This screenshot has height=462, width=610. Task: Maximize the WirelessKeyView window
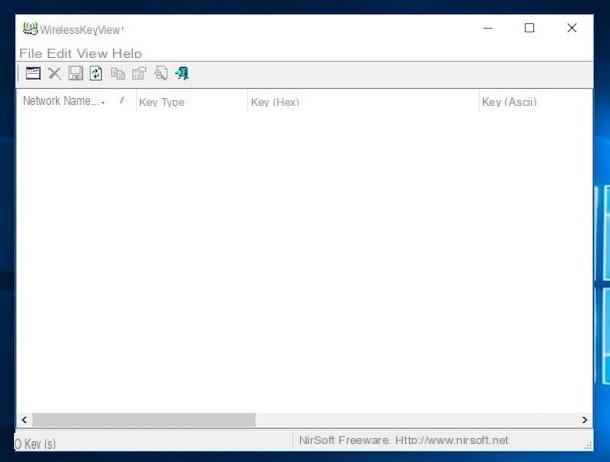click(529, 28)
